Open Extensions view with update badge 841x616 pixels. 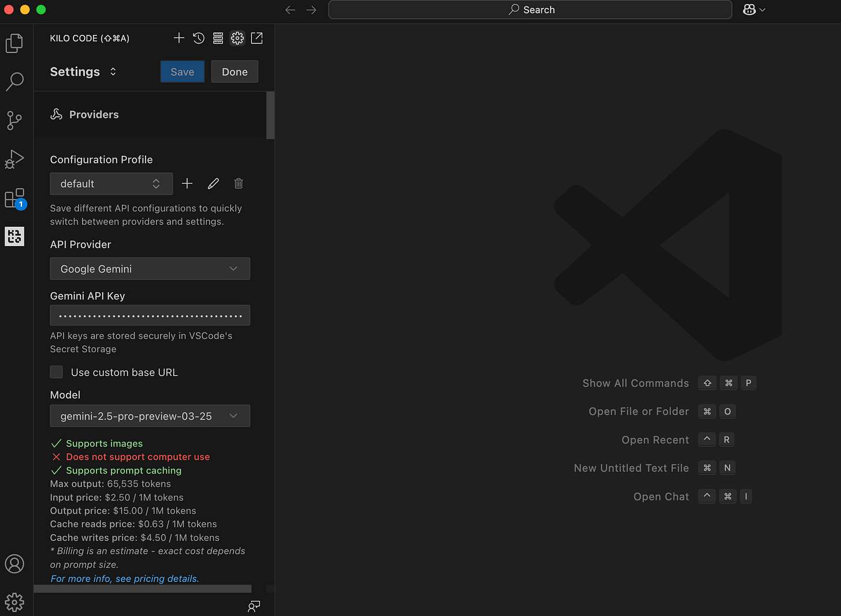15,198
